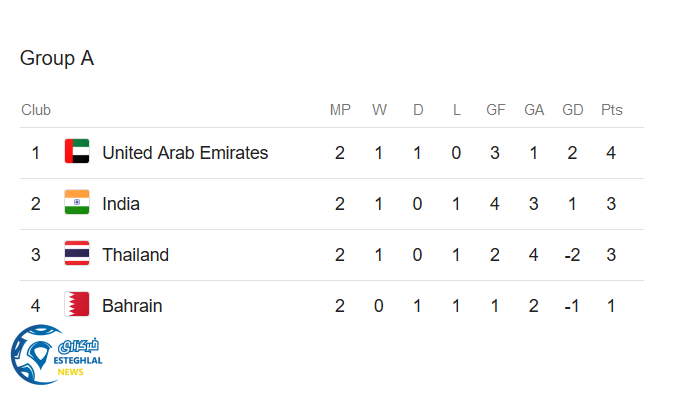Click the United Arab Emirates flag icon

77,153
